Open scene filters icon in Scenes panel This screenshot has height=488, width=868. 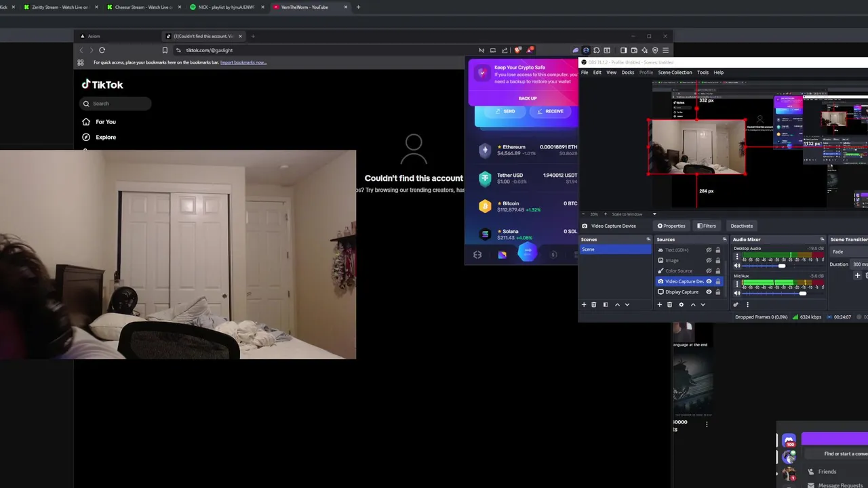tap(606, 305)
